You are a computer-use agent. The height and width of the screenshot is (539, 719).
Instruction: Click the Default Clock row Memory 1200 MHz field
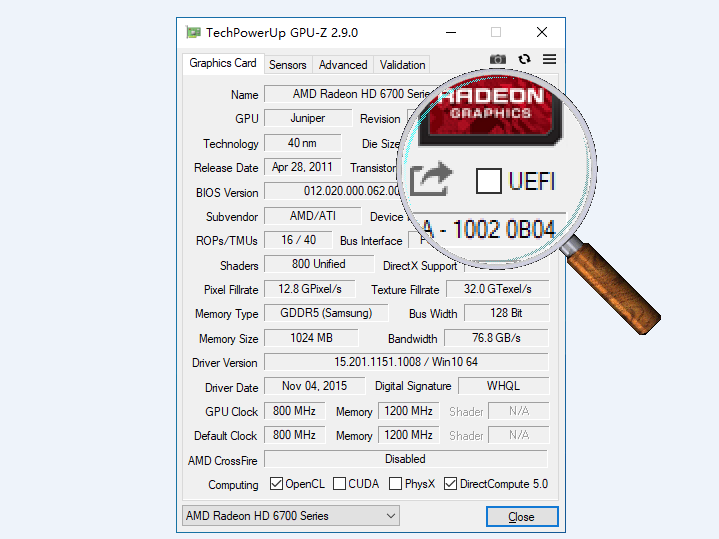(x=409, y=435)
